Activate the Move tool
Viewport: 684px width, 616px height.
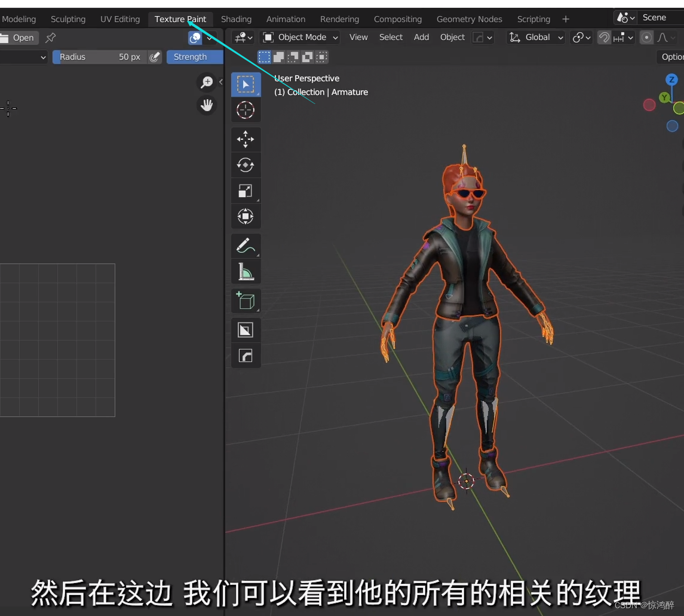pos(246,140)
